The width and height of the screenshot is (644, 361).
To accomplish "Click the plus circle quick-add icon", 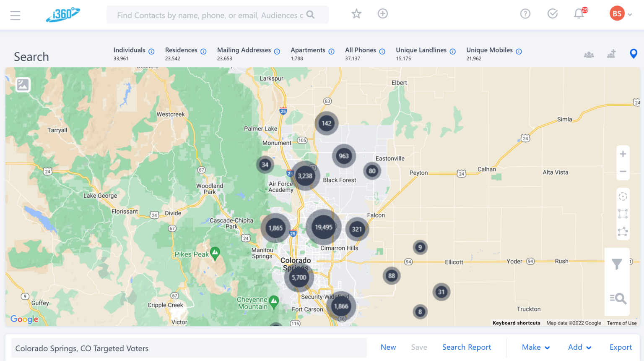I will (x=383, y=14).
